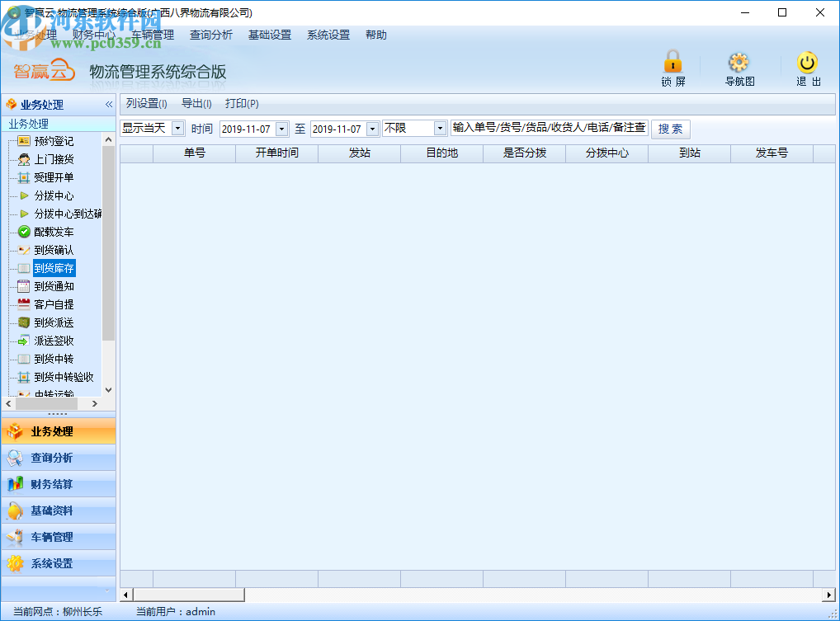Click the 系统设置 gear icon at bottom
The width and height of the screenshot is (840, 621).
[x=15, y=563]
